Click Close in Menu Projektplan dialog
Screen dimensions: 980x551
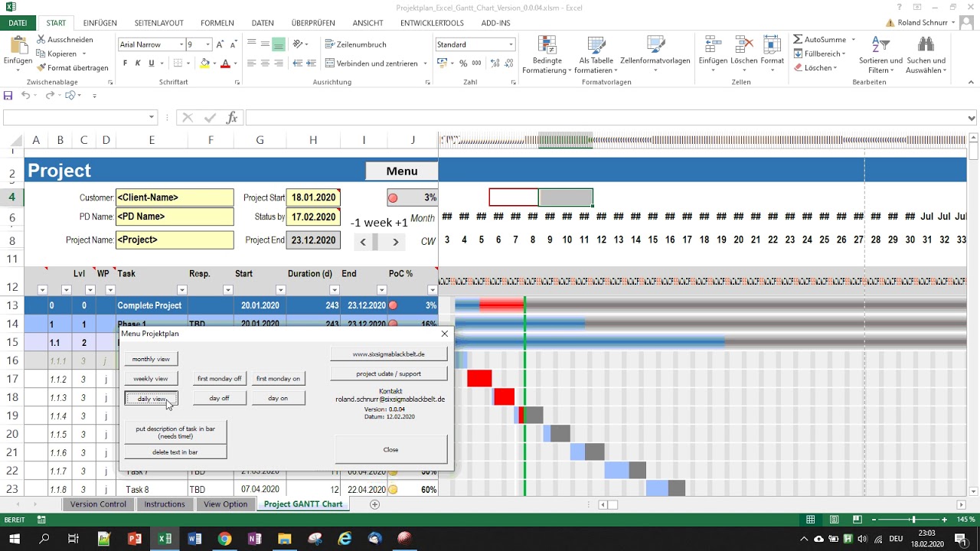390,450
